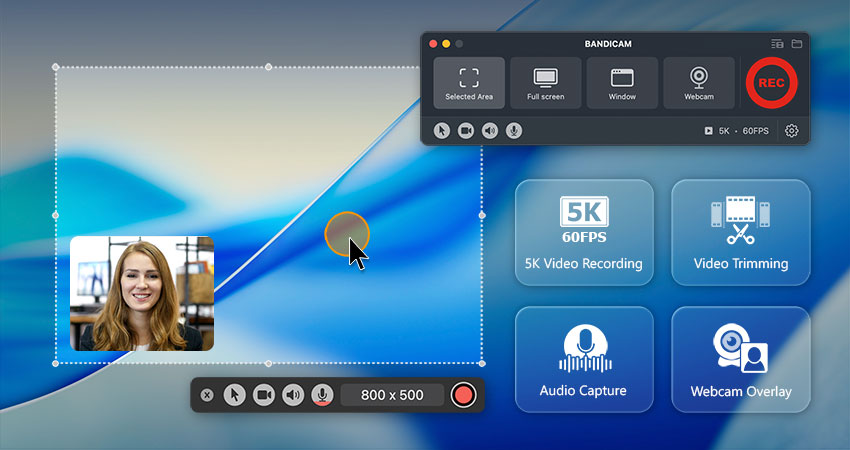The height and width of the screenshot is (450, 850).
Task: Mute the microphone on the floating toolbar
Action: pos(322,395)
